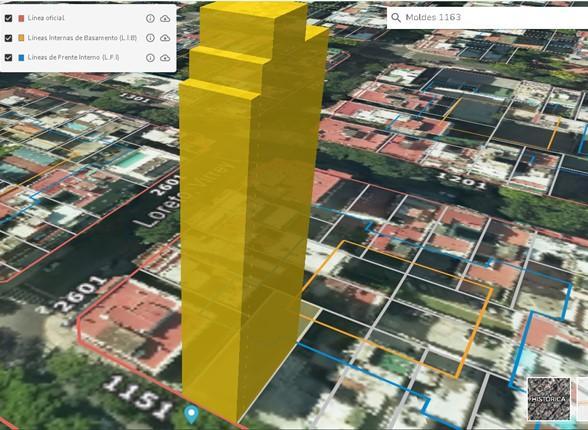The image size is (588, 430).
Task: Download Líneas de Frente Interno layer
Action: tap(165, 58)
